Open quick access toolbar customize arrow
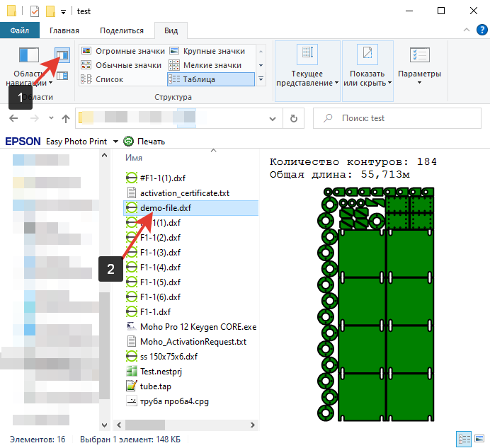Screen dimensions: 490x448 coord(63,12)
